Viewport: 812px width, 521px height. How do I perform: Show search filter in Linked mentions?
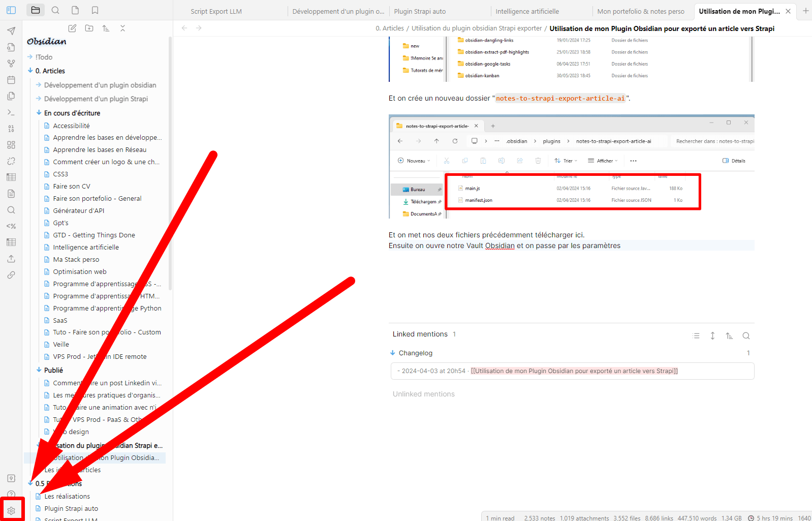pyautogui.click(x=746, y=335)
